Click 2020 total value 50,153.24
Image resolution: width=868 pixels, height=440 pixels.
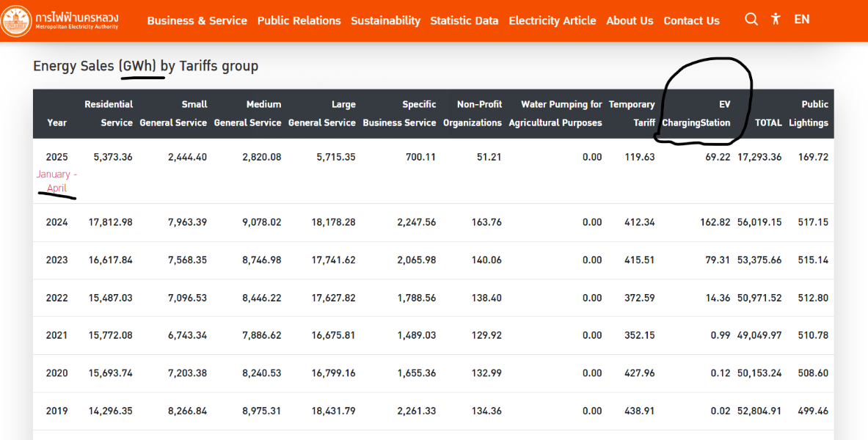click(759, 373)
